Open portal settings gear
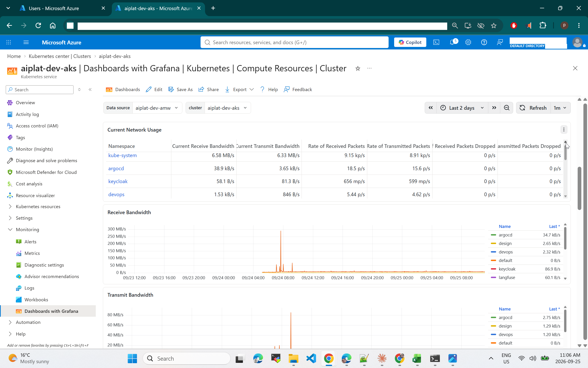The width and height of the screenshot is (588, 368). [x=468, y=42]
